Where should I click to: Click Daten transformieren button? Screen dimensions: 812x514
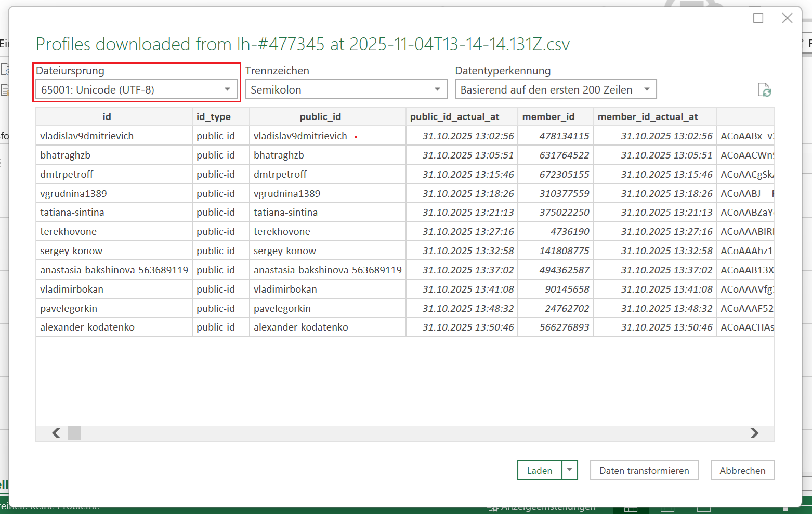tap(644, 470)
